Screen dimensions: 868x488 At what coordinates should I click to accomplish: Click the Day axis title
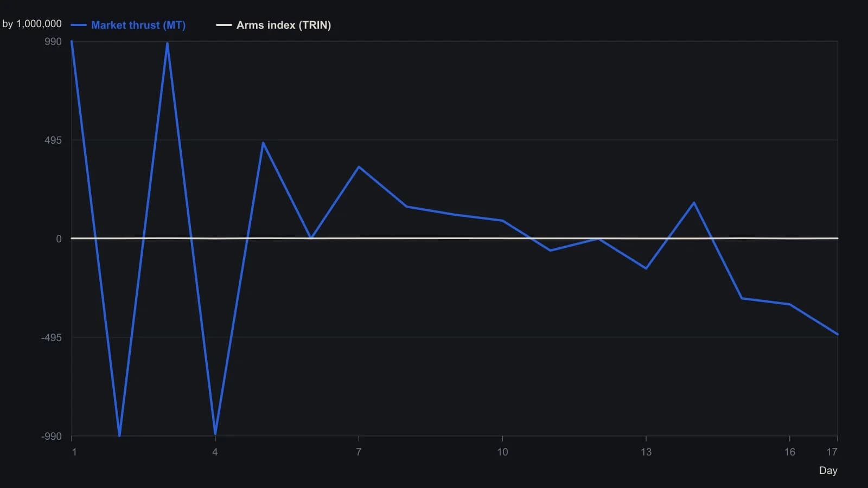point(828,470)
